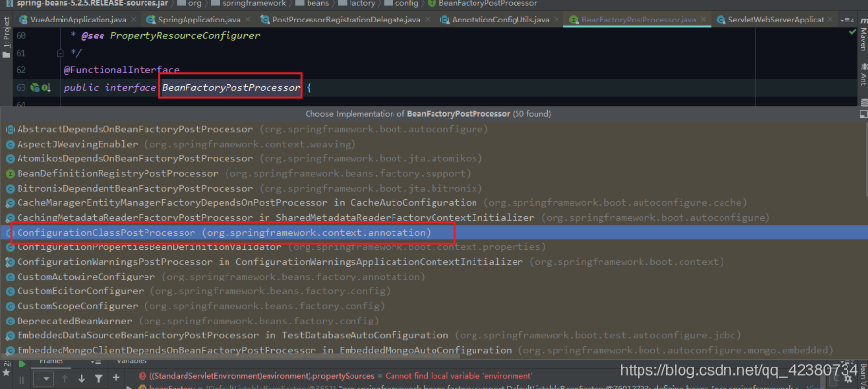
Task: Add new watch with plus icon
Action: (x=116, y=378)
